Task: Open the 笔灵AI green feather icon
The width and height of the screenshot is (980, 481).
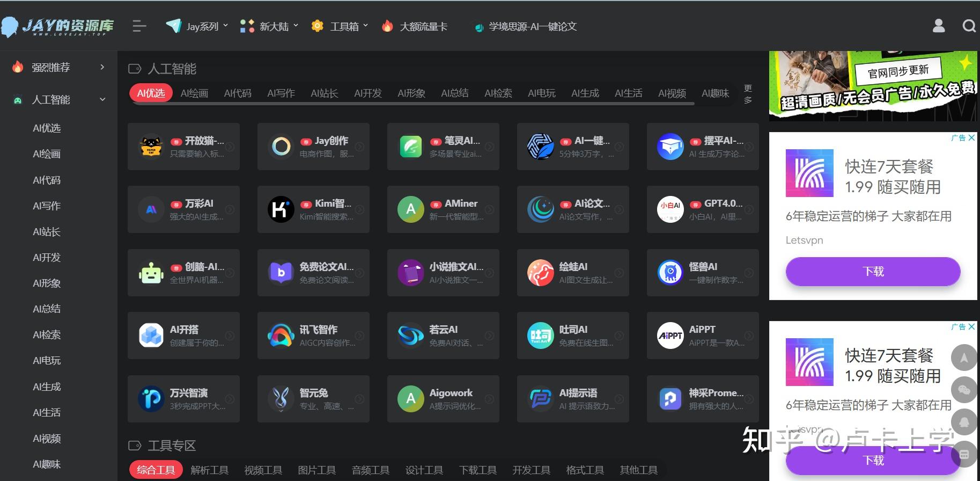Action: (411, 147)
